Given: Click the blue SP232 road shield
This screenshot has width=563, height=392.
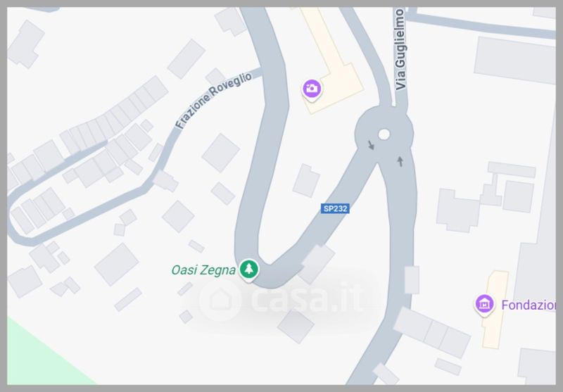Looking at the screenshot, I should pos(335,208).
